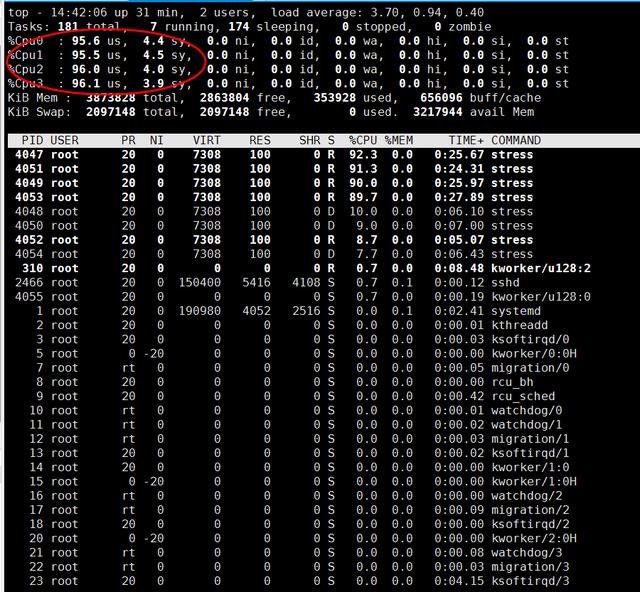Click the 14:42:06 time in top header

[79, 13]
